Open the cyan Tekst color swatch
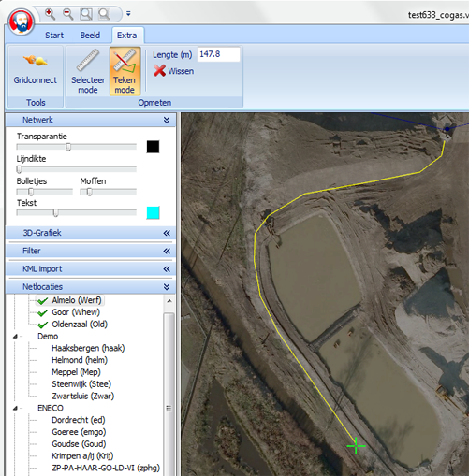 point(153,212)
